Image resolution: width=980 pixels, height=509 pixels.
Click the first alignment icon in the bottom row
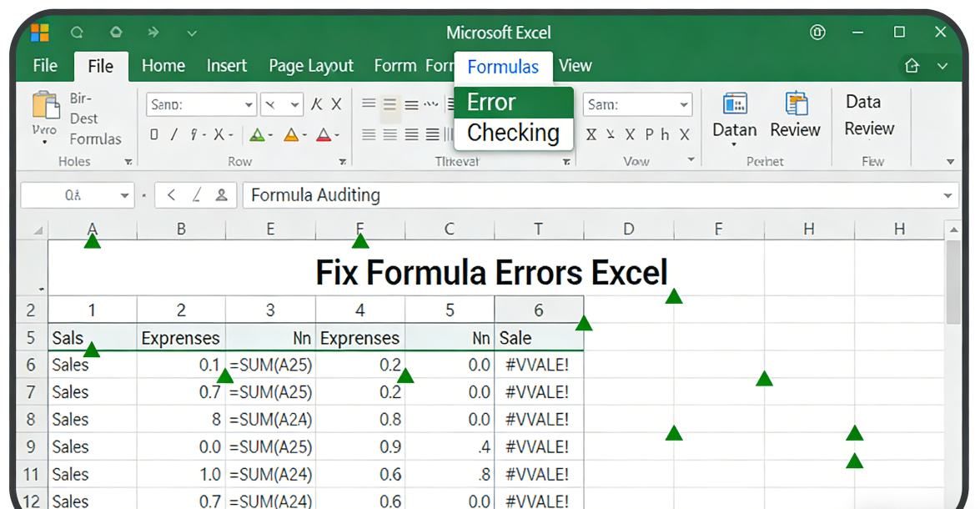pyautogui.click(x=369, y=134)
